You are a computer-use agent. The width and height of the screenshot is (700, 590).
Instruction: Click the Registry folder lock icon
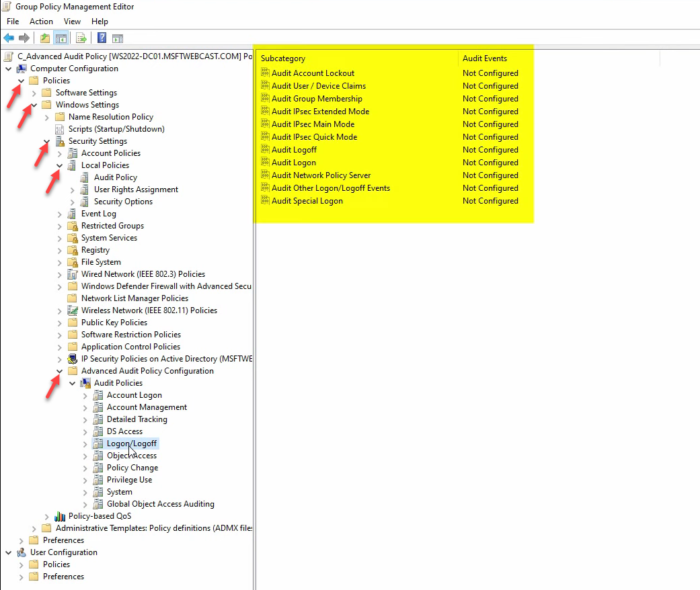tap(73, 250)
